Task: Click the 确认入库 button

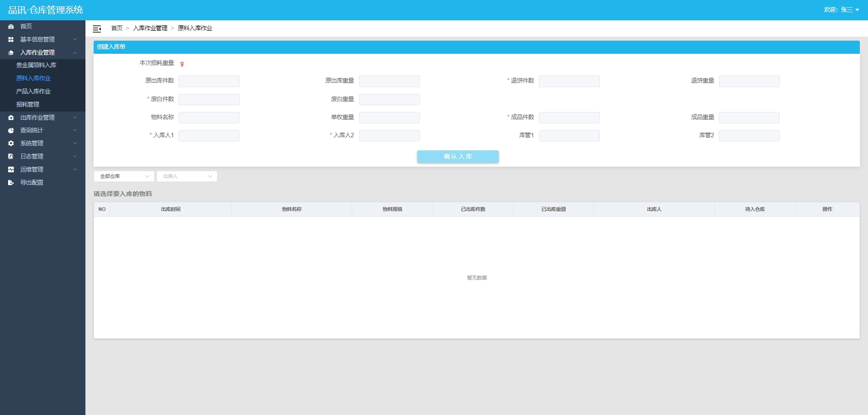Action: [458, 156]
